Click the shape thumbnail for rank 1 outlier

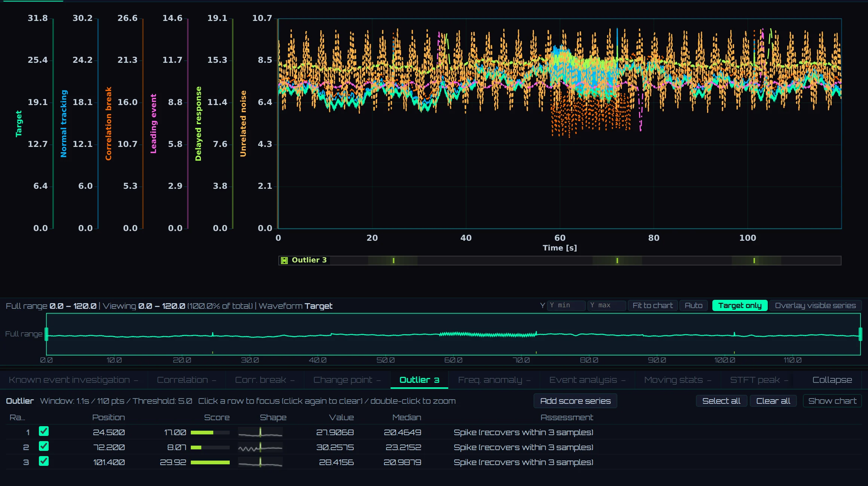(x=260, y=433)
